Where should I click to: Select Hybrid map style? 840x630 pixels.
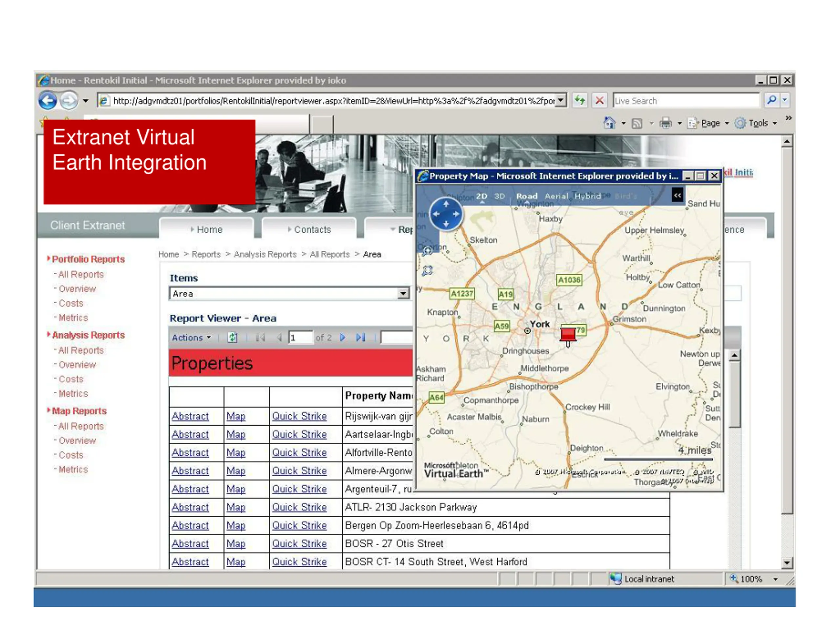(587, 196)
